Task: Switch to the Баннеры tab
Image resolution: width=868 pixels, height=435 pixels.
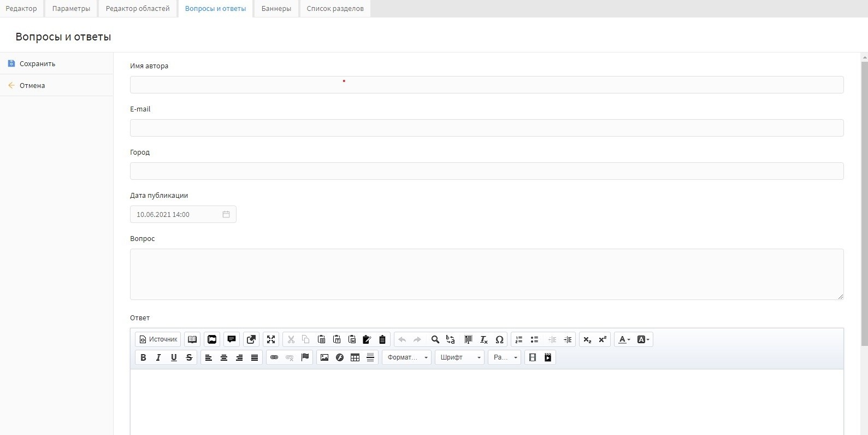Action: (x=276, y=9)
